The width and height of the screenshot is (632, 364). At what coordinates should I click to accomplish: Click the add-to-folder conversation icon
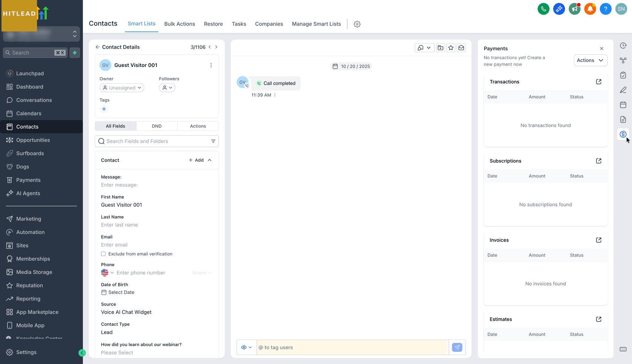[x=440, y=48]
